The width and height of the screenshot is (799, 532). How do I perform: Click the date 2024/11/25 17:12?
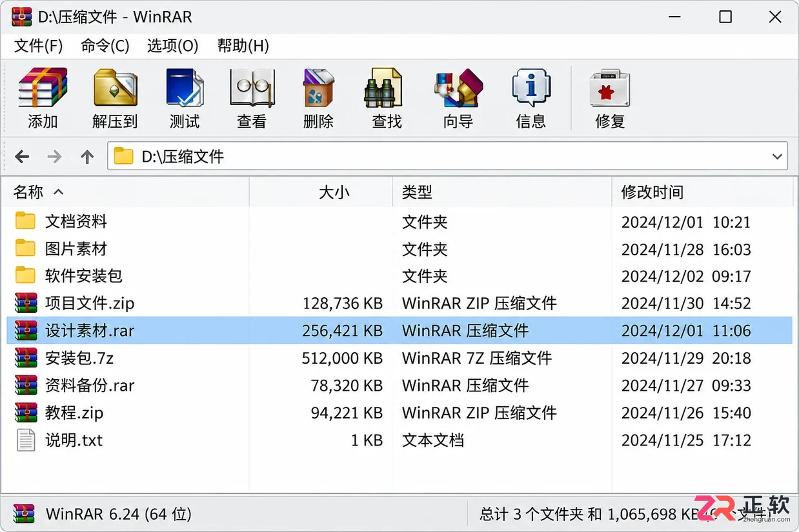[686, 440]
